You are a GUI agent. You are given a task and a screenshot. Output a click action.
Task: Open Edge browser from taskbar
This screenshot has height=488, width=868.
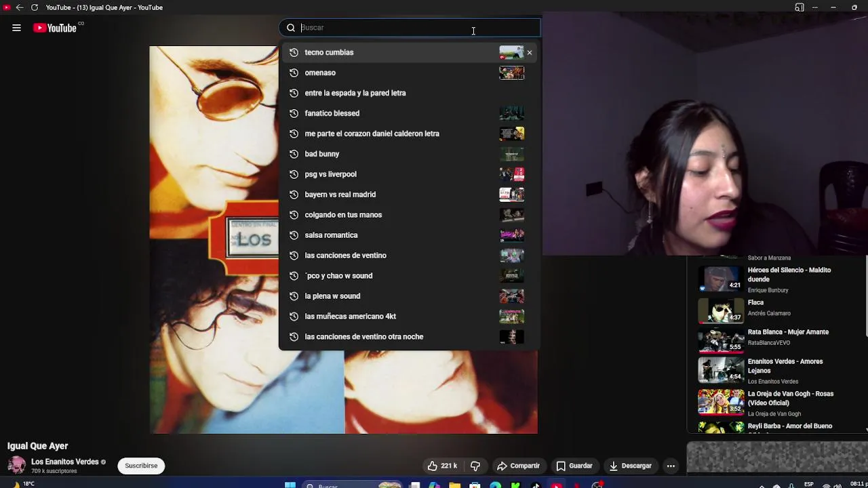[495, 485]
